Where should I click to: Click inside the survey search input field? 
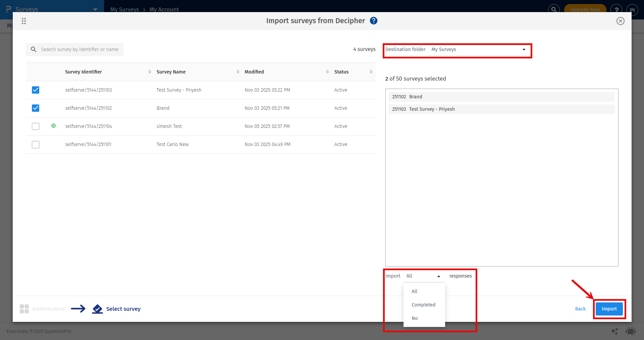click(80, 49)
